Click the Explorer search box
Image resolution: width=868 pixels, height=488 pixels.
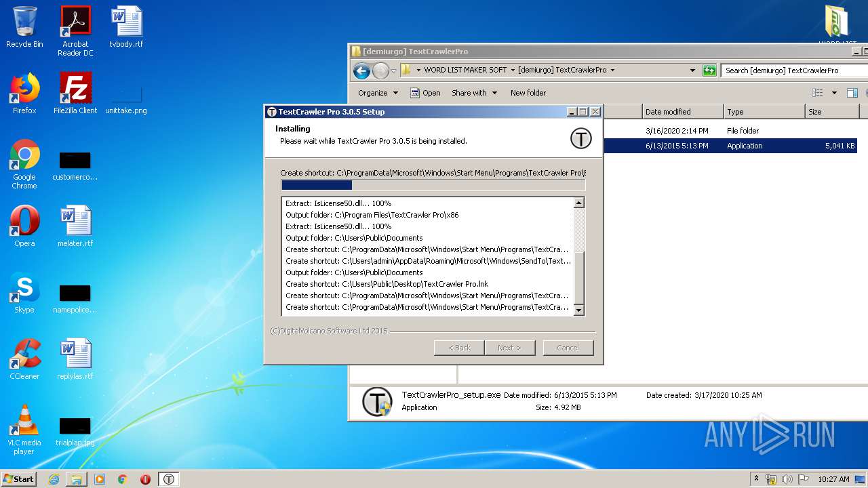pyautogui.click(x=794, y=70)
